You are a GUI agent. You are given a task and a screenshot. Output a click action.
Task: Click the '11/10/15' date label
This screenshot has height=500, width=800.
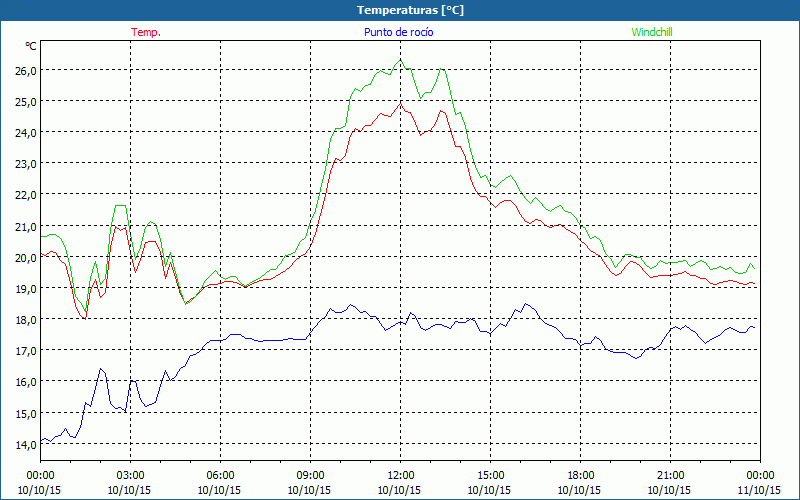[x=760, y=490]
